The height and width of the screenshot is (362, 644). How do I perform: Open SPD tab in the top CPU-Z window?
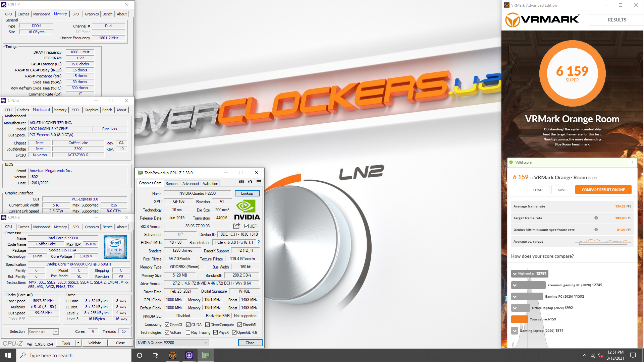76,14
